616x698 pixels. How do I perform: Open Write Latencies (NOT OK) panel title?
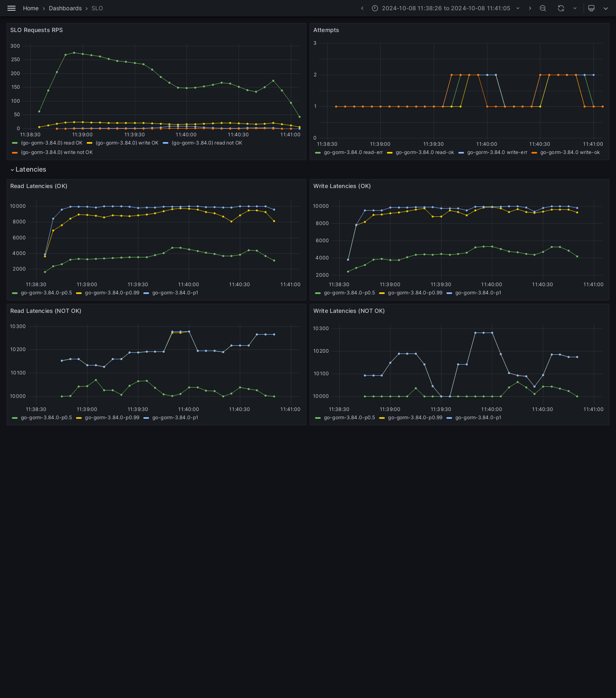(x=349, y=311)
